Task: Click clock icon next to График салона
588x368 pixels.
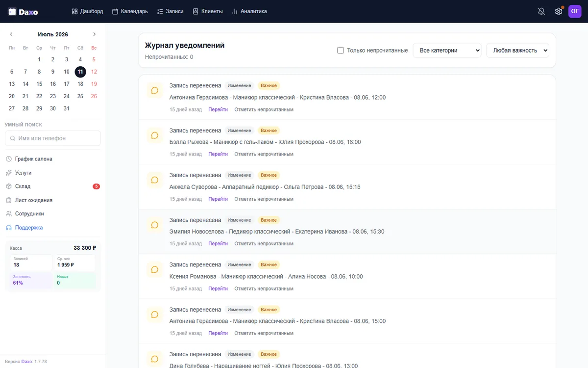Action: (x=9, y=159)
